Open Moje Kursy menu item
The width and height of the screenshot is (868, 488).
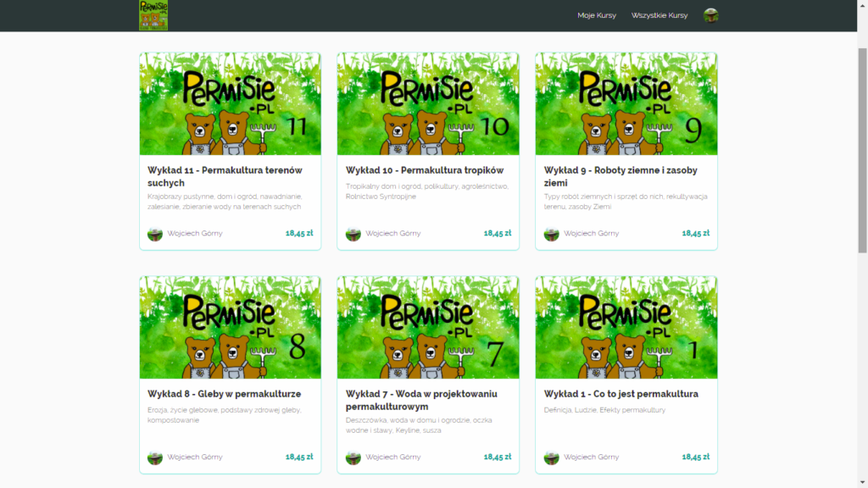[597, 15]
